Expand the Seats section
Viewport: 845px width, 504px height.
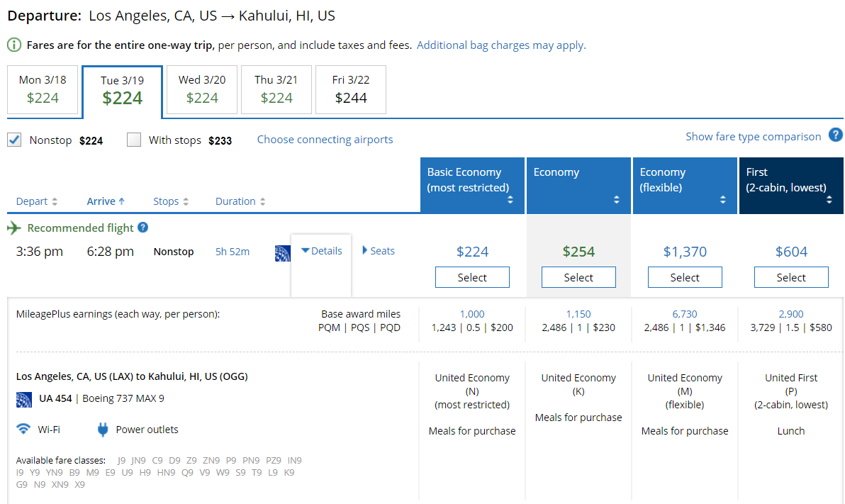pos(379,251)
